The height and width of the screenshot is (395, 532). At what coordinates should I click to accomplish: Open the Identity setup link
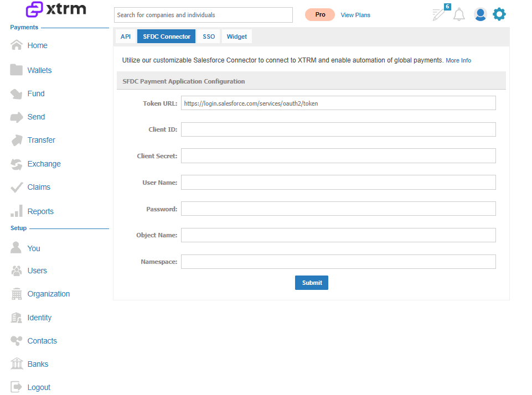click(x=39, y=318)
